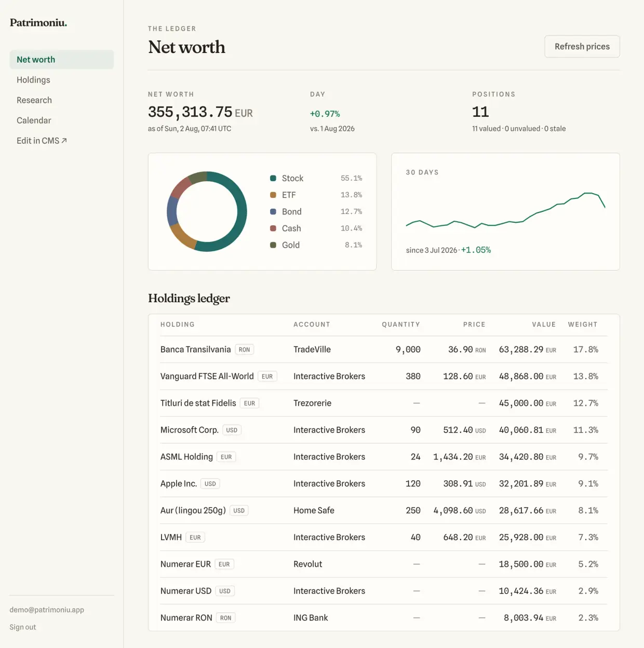The width and height of the screenshot is (644, 648).
Task: Click the Home Safe account cell
Action: coord(314,510)
